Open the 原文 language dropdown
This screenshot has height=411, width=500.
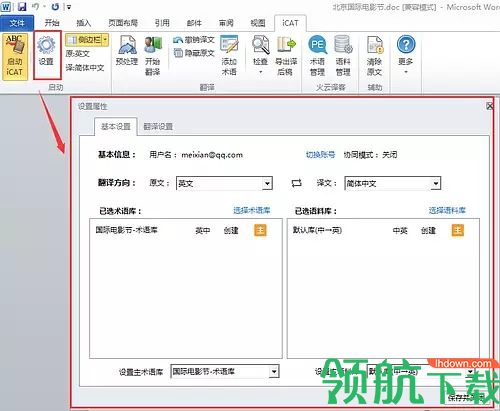(x=224, y=183)
